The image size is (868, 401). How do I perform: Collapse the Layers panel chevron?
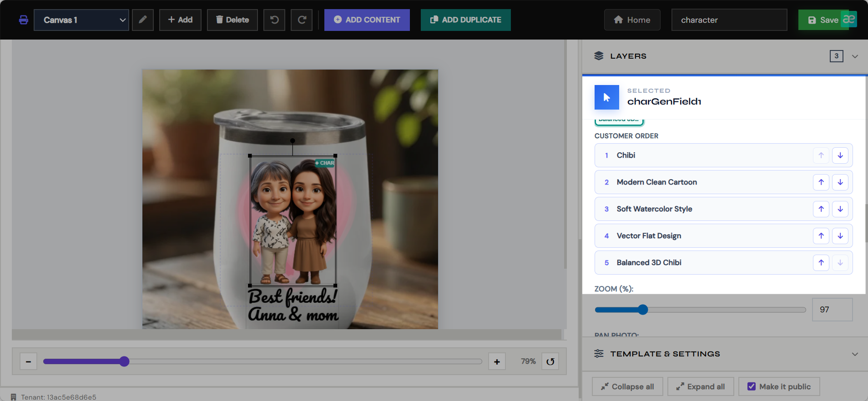click(x=855, y=56)
